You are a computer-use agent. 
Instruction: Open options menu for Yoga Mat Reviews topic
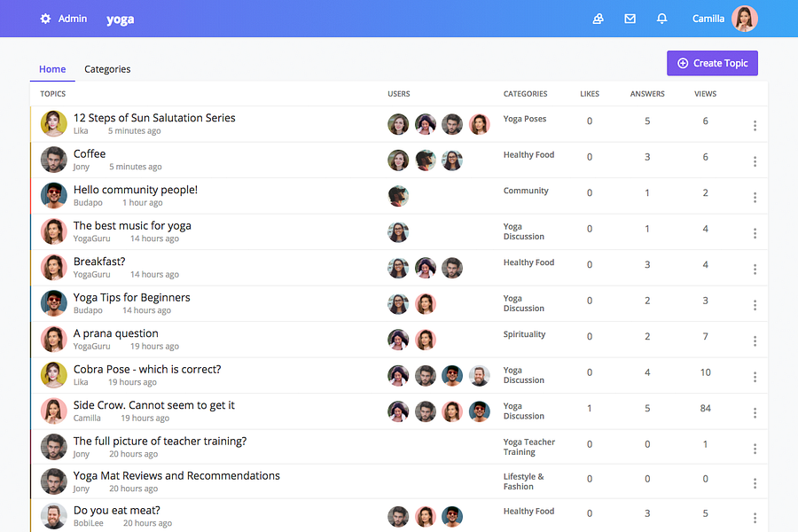tap(755, 483)
